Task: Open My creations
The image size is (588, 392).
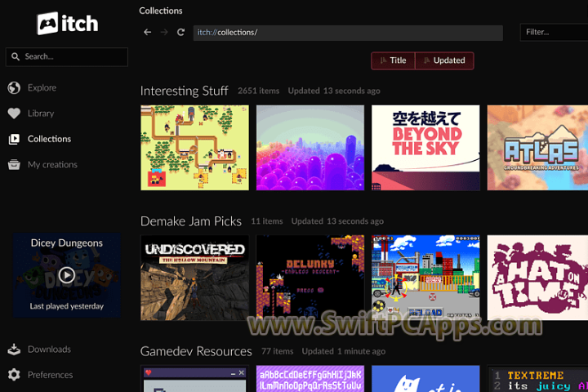Action: tap(52, 165)
